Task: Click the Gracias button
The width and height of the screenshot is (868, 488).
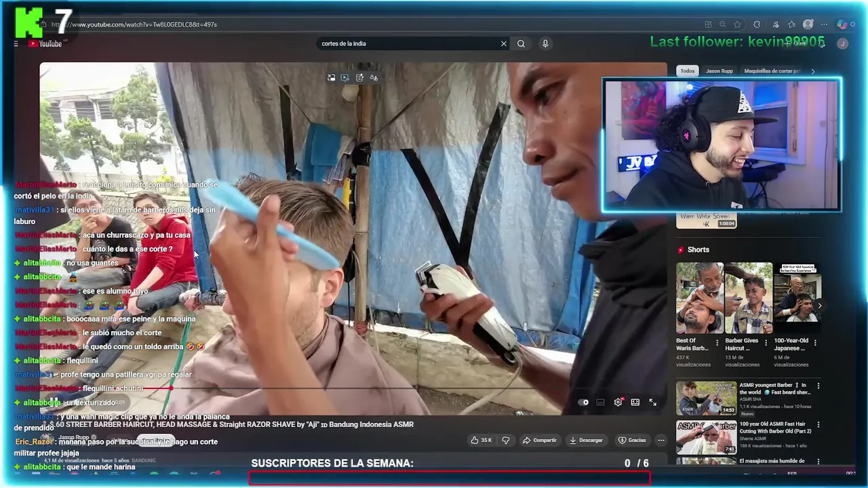Action: point(632,440)
